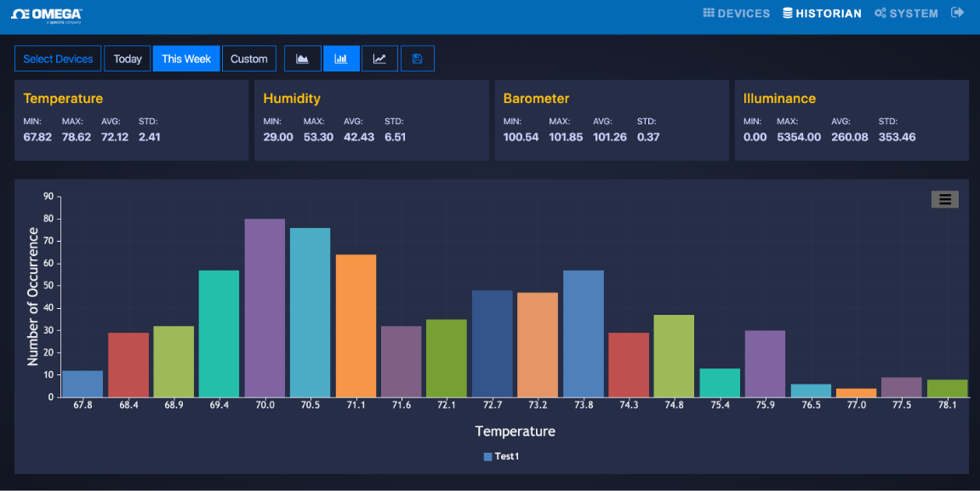Select the Barometer statistics card

point(611,120)
